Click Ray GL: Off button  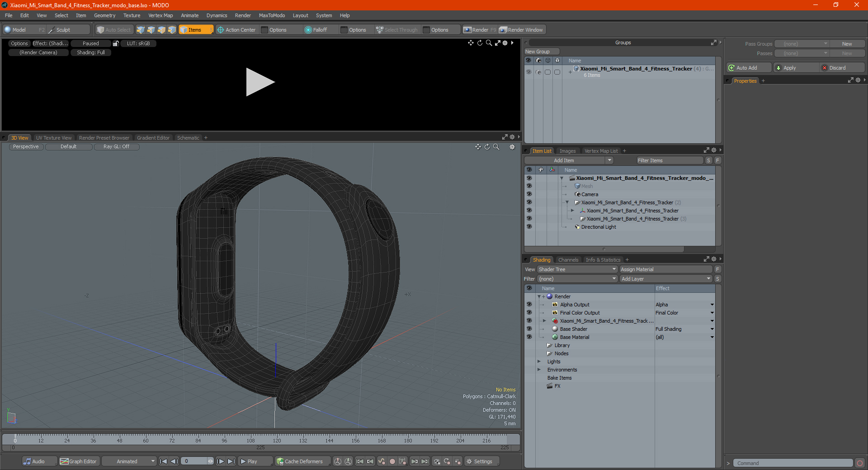[116, 147]
